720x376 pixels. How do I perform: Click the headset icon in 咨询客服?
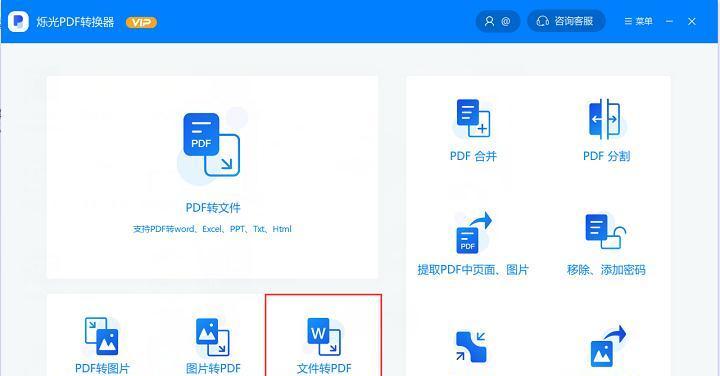(543, 21)
